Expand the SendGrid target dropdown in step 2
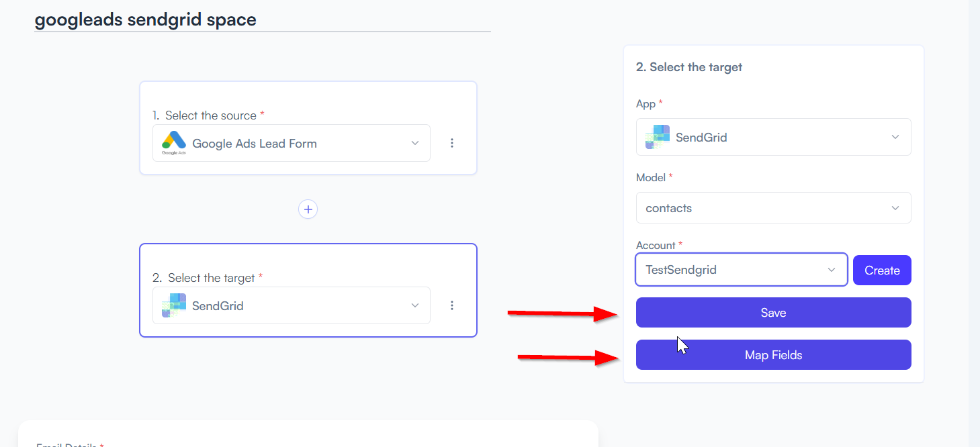Image resolution: width=980 pixels, height=447 pixels. (x=292, y=305)
